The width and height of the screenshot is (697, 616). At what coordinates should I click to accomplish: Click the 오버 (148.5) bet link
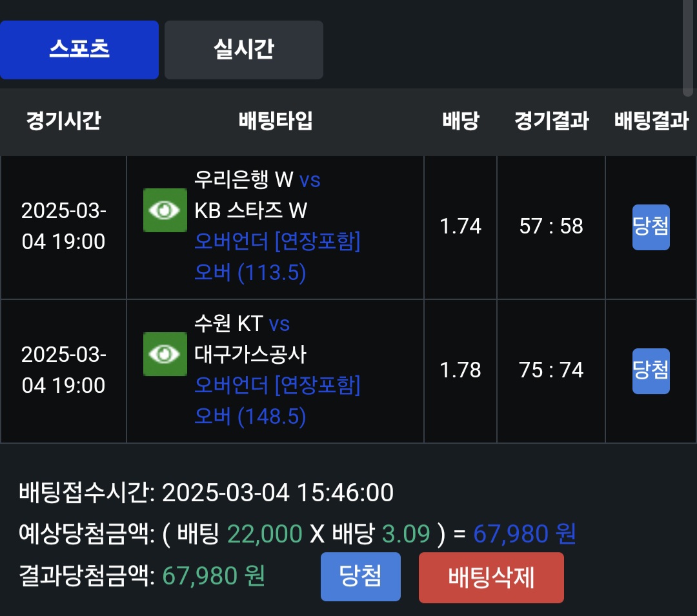click(250, 417)
